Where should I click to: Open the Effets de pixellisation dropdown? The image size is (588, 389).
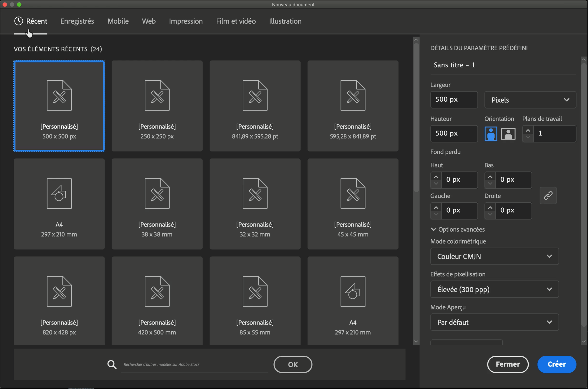tap(494, 289)
